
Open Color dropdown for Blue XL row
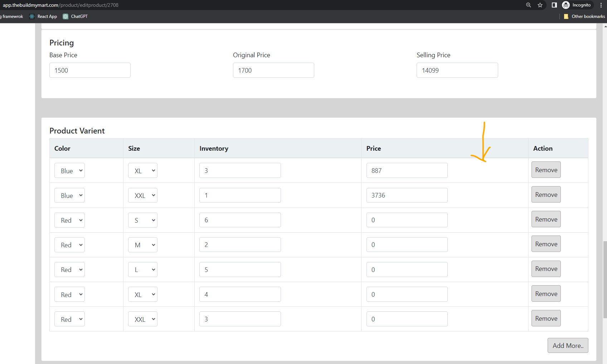[x=69, y=170]
